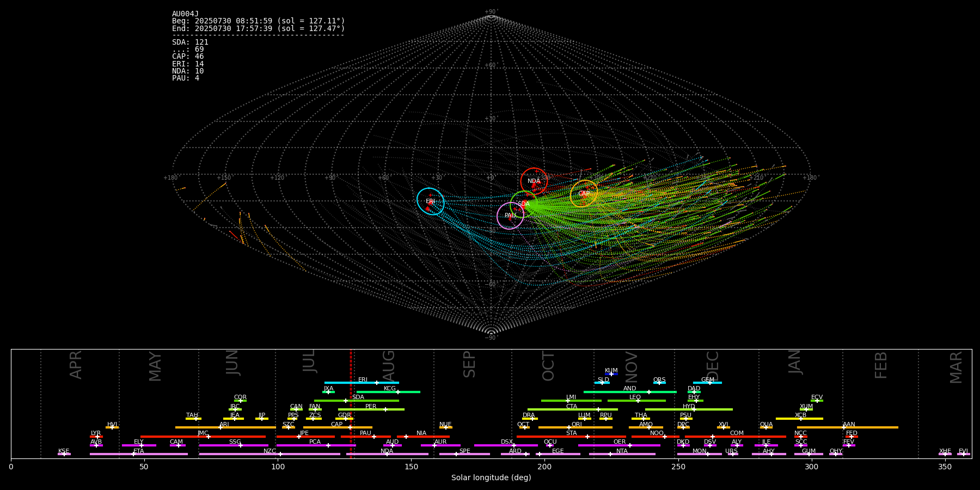Click the 'End: 20250730 17:57:39' line
Image resolution: width=980 pixels, height=490 pixels.
point(259,28)
